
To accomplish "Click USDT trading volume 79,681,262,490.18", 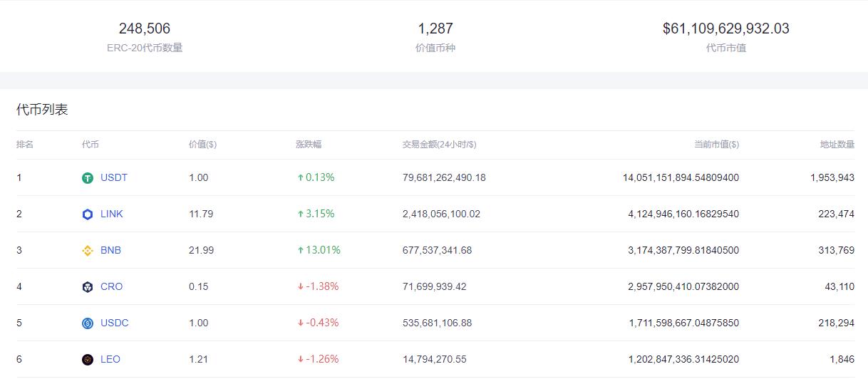I will [444, 177].
